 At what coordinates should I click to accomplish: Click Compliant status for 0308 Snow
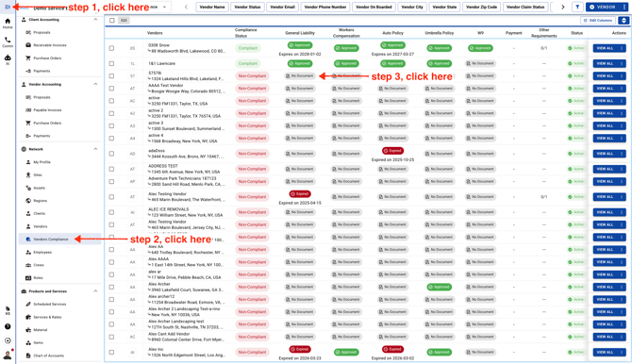click(x=248, y=48)
